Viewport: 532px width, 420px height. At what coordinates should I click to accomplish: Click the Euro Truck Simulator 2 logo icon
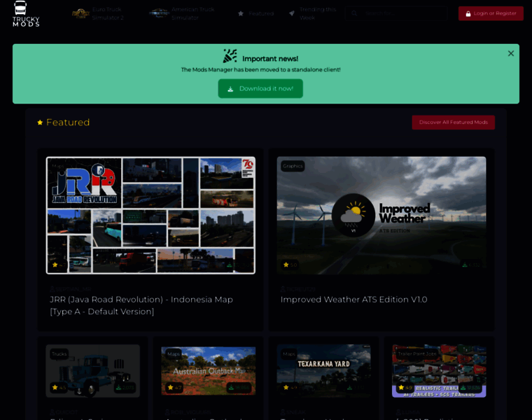(x=80, y=13)
